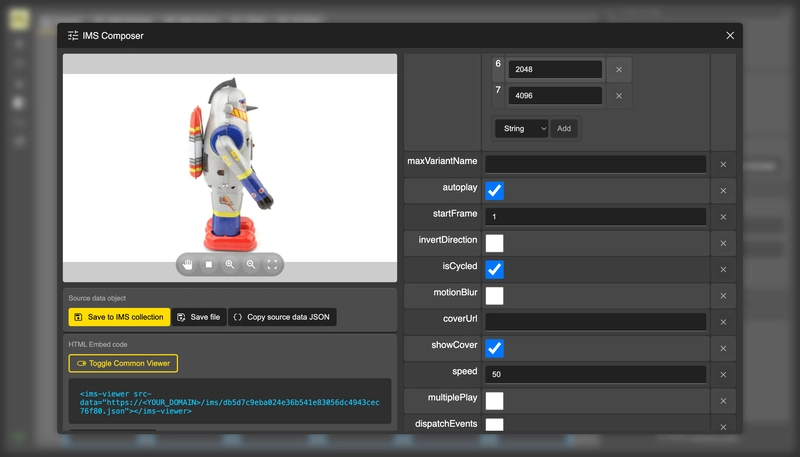Uncheck the autoplay checkbox

click(494, 191)
